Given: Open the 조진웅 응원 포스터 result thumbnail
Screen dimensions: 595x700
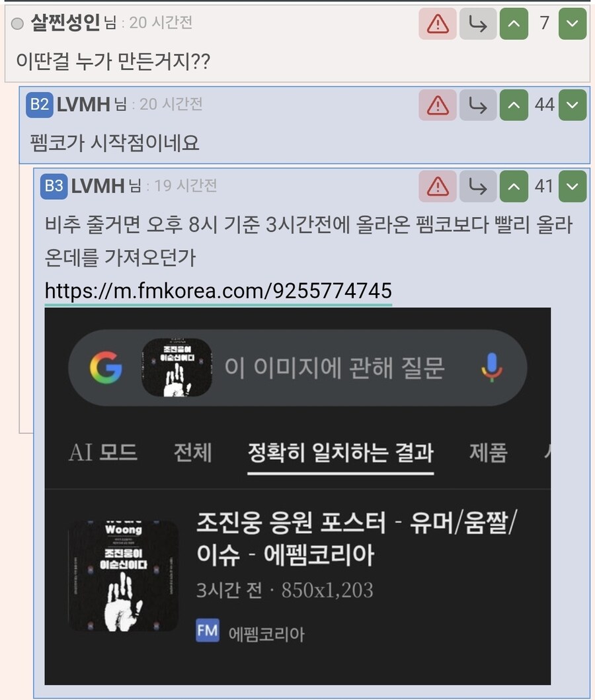Looking at the screenshot, I should click(x=123, y=576).
